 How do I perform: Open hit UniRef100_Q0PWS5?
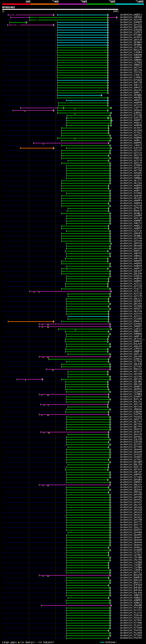(131, 22)
